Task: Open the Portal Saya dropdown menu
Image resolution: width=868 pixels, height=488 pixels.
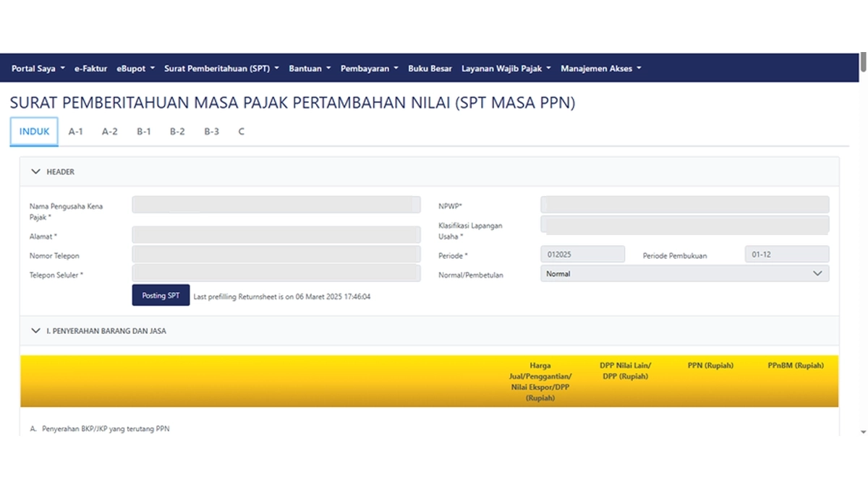Action: pyautogui.click(x=38, y=69)
